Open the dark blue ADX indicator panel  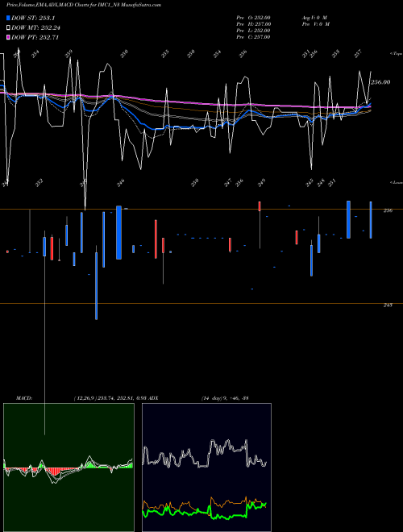coord(206,468)
